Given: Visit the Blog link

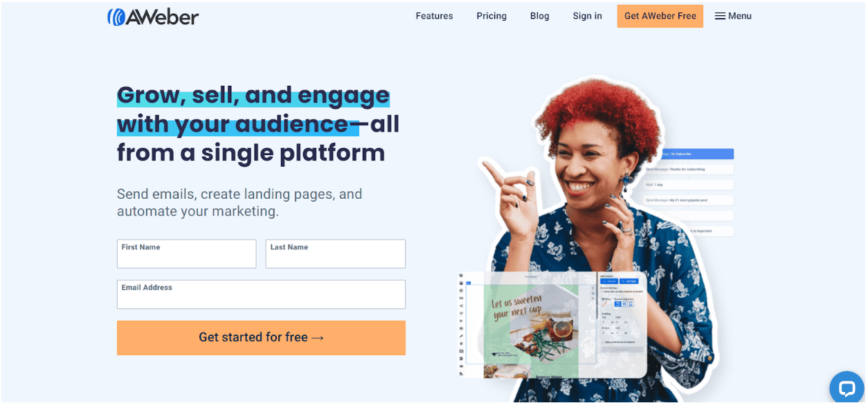Looking at the screenshot, I should pos(539,16).
